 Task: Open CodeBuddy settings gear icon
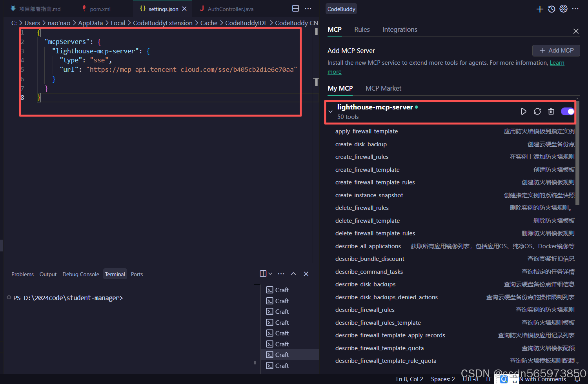563,9
